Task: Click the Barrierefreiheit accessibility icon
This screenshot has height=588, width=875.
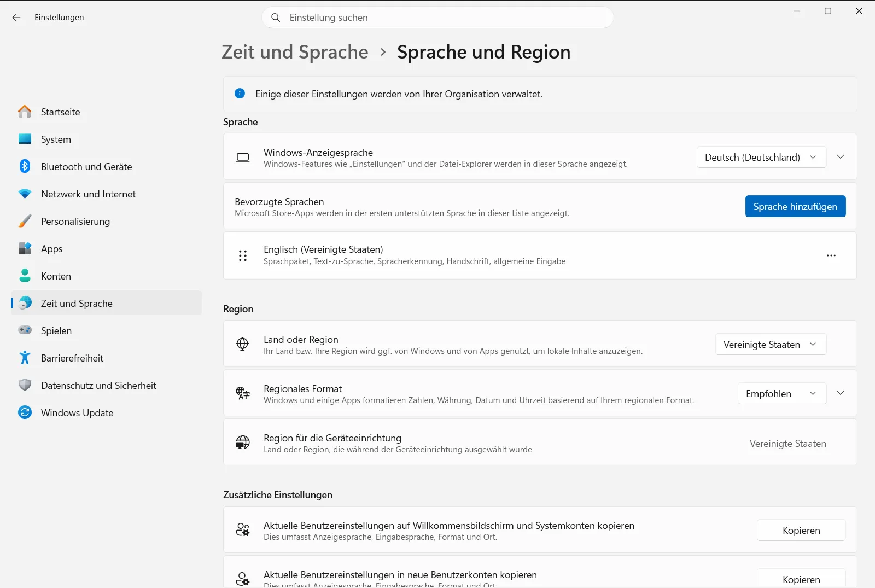Action: click(x=25, y=358)
